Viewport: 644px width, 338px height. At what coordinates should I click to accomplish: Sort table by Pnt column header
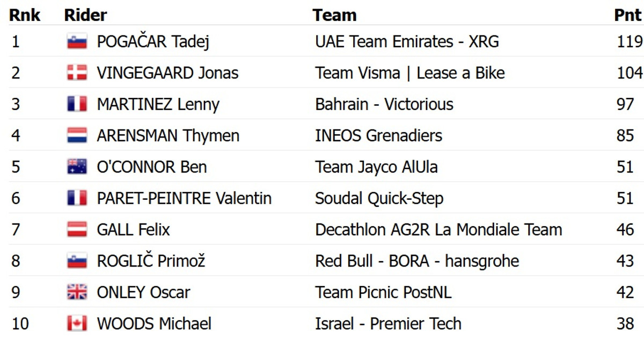click(627, 15)
